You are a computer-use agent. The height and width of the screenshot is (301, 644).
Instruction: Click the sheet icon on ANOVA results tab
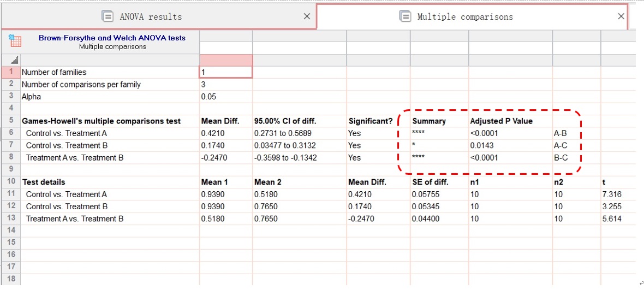pos(108,16)
